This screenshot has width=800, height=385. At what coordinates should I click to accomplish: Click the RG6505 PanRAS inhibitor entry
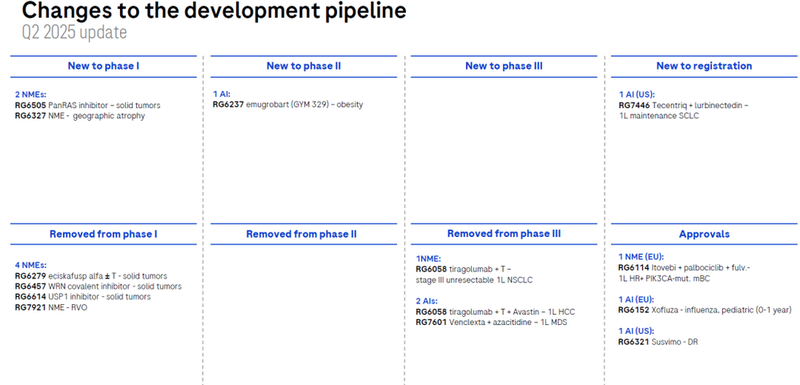[x=88, y=106]
